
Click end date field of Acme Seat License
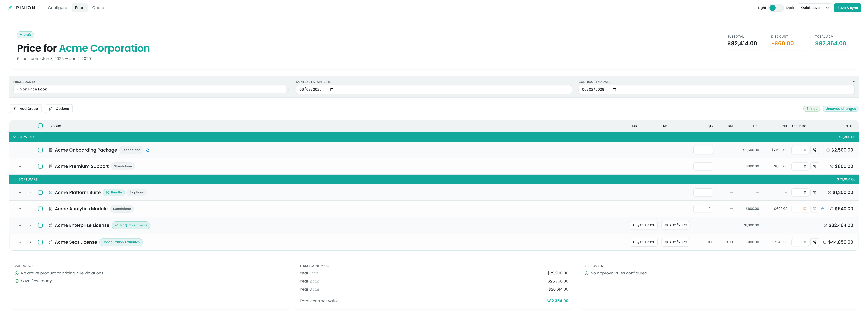675,242
